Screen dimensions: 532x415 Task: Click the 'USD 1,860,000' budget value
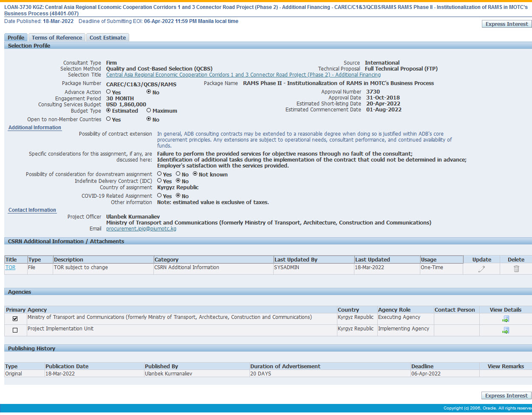126,105
